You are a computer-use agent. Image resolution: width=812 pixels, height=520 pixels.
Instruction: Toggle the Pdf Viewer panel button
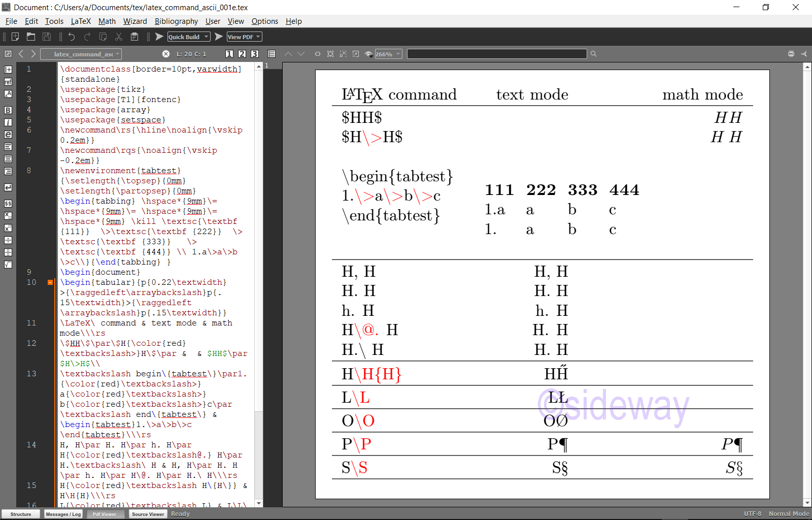(x=105, y=514)
